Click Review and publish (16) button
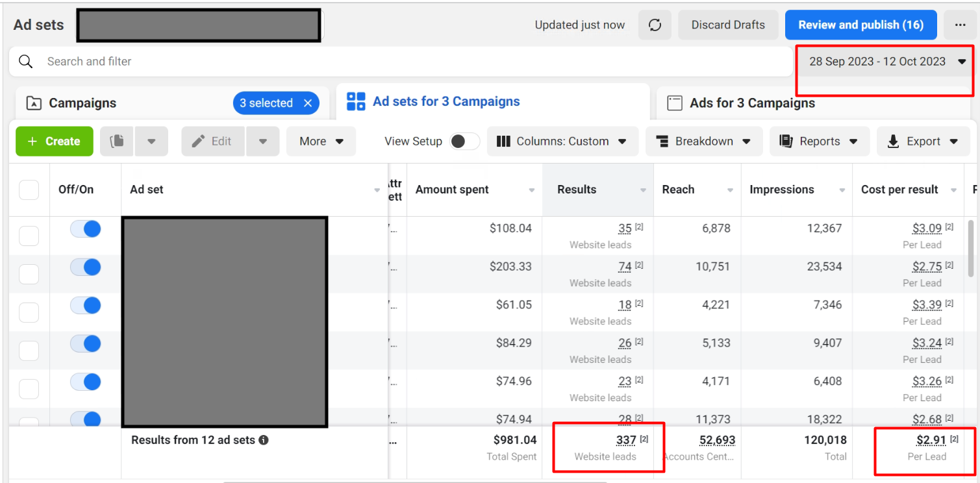 click(861, 25)
